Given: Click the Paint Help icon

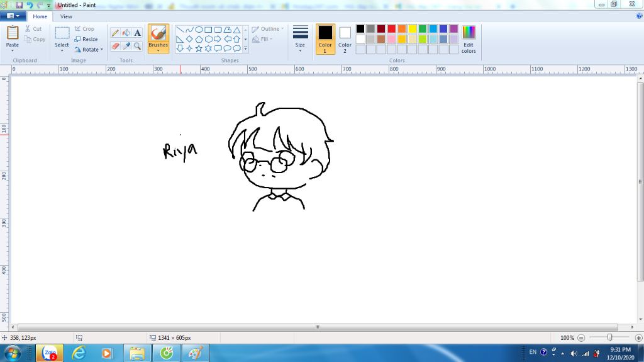Looking at the screenshot, I should click(x=639, y=16).
